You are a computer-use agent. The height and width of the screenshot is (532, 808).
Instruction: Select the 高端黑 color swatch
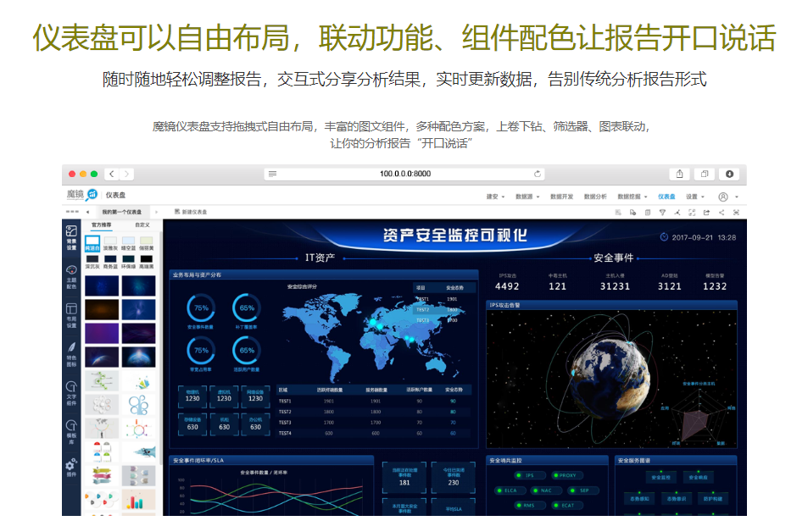(147, 262)
